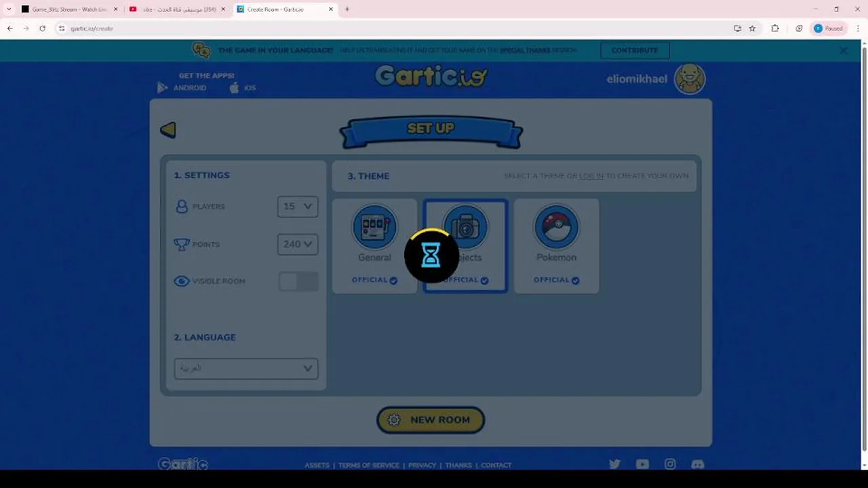The width and height of the screenshot is (868, 488).
Task: Bookmark this page with star icon
Action: coord(752,28)
